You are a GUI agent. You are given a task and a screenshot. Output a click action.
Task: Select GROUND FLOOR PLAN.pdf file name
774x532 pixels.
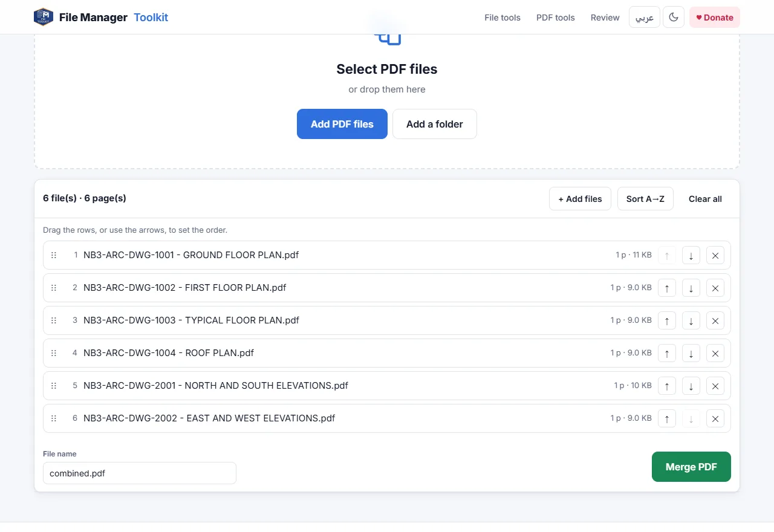coord(191,255)
